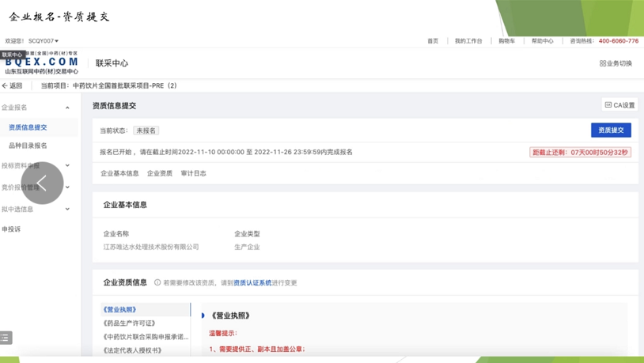The image size is (644, 363).
Task: Select 《药品生产许可证》 in the qualification list
Action: click(x=129, y=323)
